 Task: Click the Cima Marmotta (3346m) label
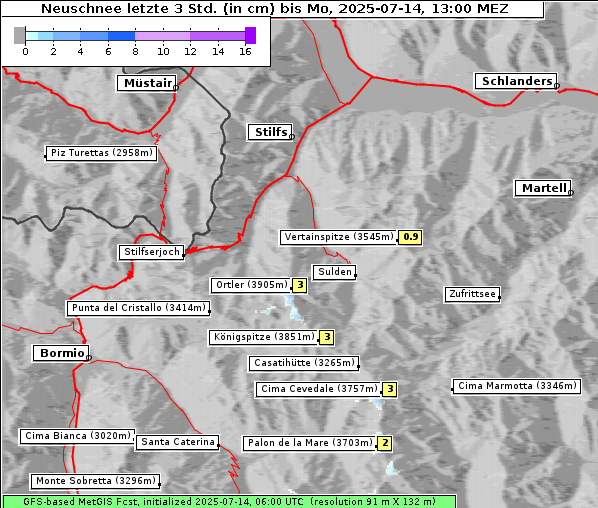click(516, 386)
